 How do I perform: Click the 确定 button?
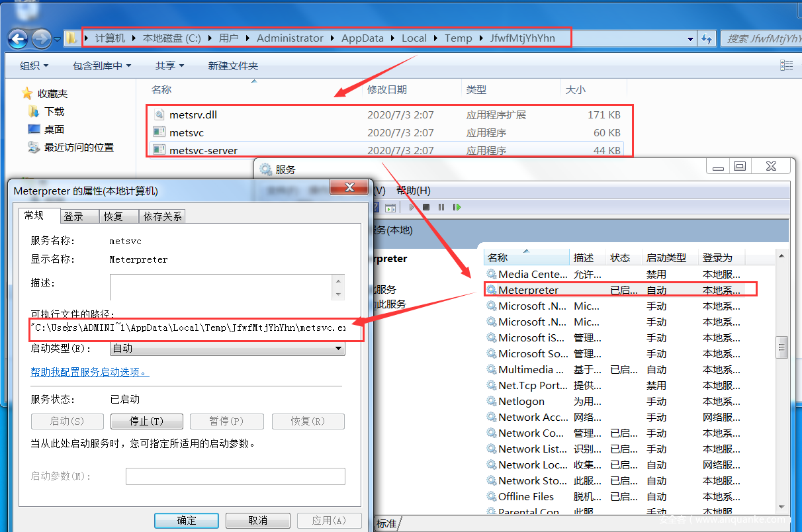(187, 520)
